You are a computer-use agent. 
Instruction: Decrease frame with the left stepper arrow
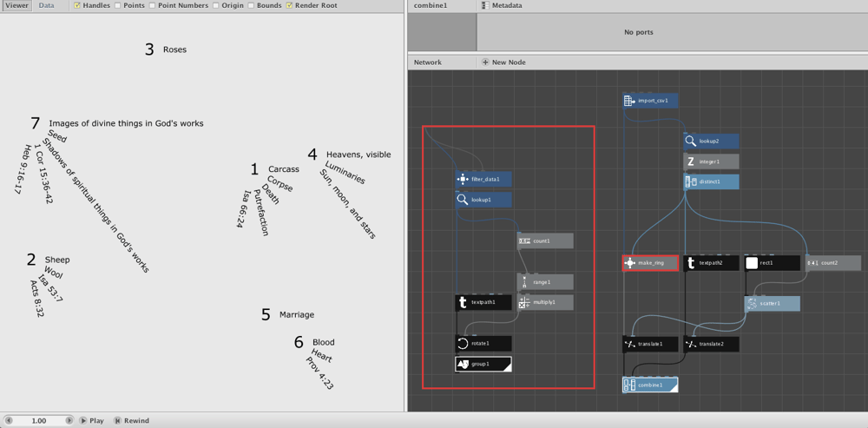[9, 421]
